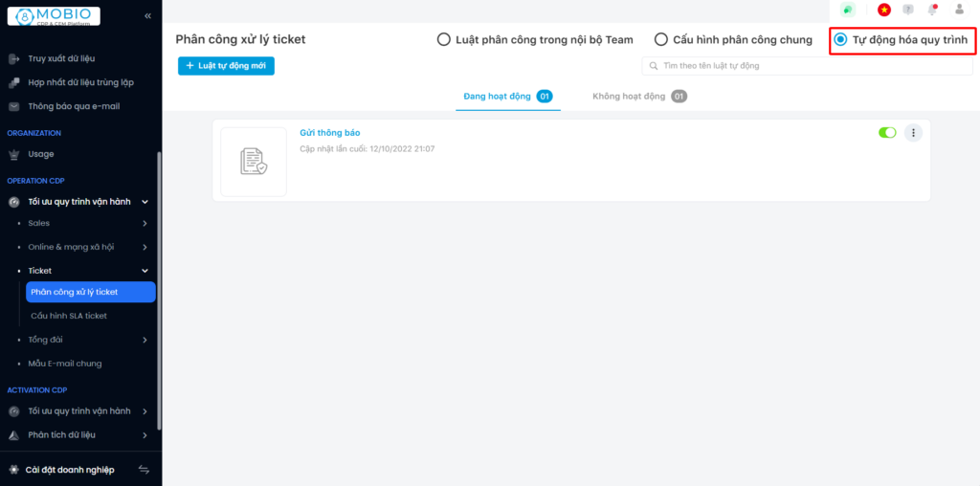The height and width of the screenshot is (486, 980).
Task: Expand the Tổng đài submenu
Action: pos(145,340)
